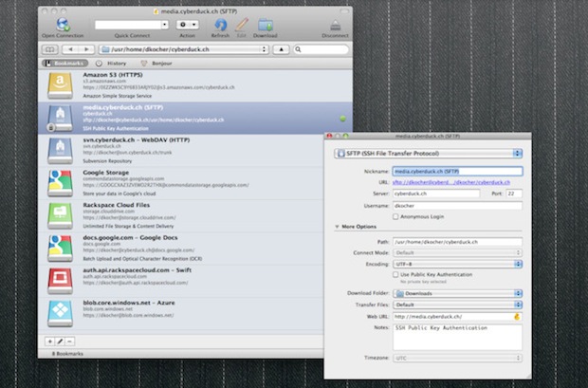588x388 pixels.
Task: Click the auth.api.rackspacecloud.com Swift drive icon
Action: click(x=60, y=281)
